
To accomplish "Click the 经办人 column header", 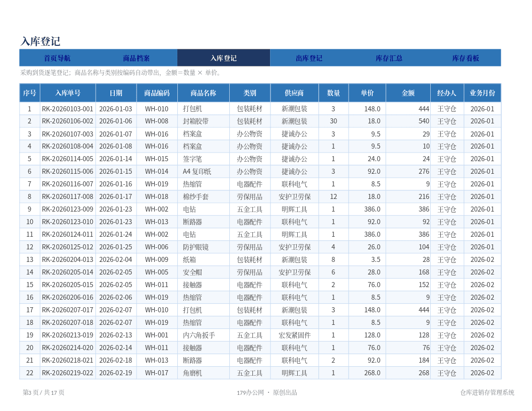I will pyautogui.click(x=447, y=93).
